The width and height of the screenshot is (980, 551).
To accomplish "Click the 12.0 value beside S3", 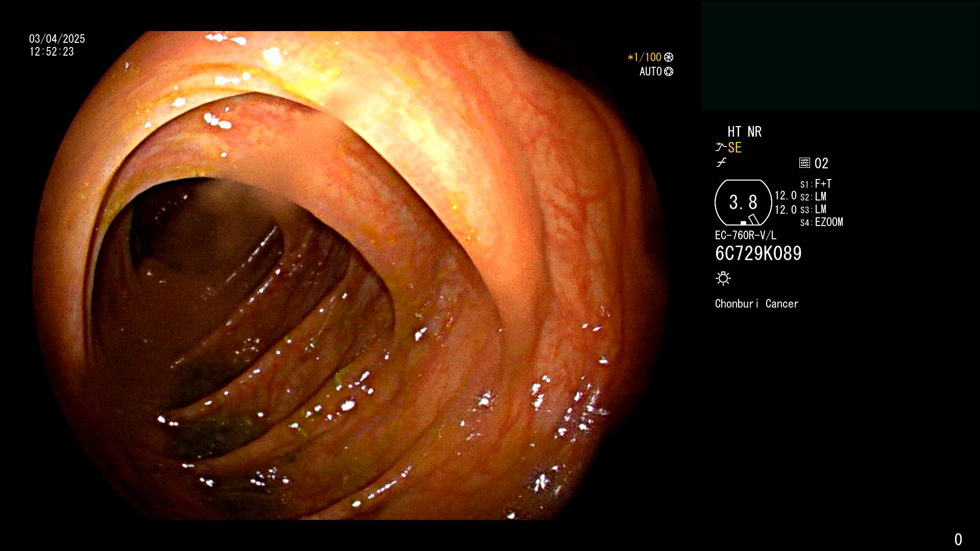I will tap(786, 209).
